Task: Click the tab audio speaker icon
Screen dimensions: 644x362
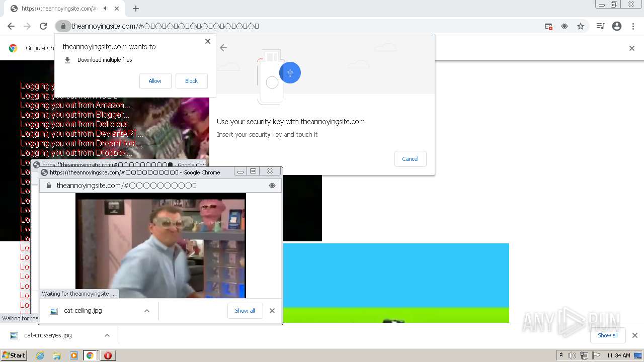Action: click(106, 9)
